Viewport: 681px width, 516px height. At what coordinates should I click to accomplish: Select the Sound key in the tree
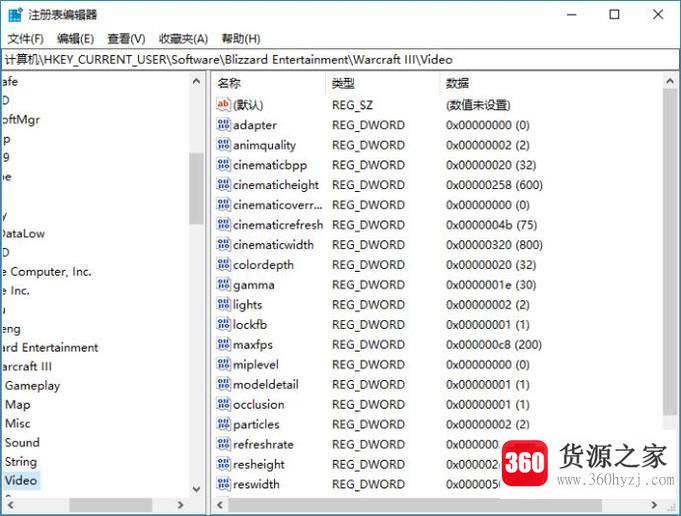[x=22, y=442]
